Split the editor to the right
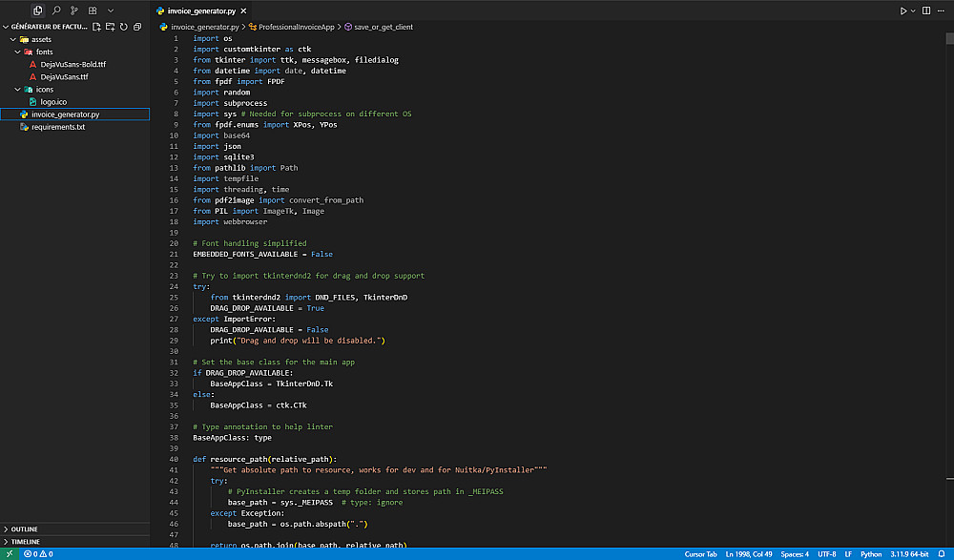This screenshot has width=954, height=560. coord(925,10)
